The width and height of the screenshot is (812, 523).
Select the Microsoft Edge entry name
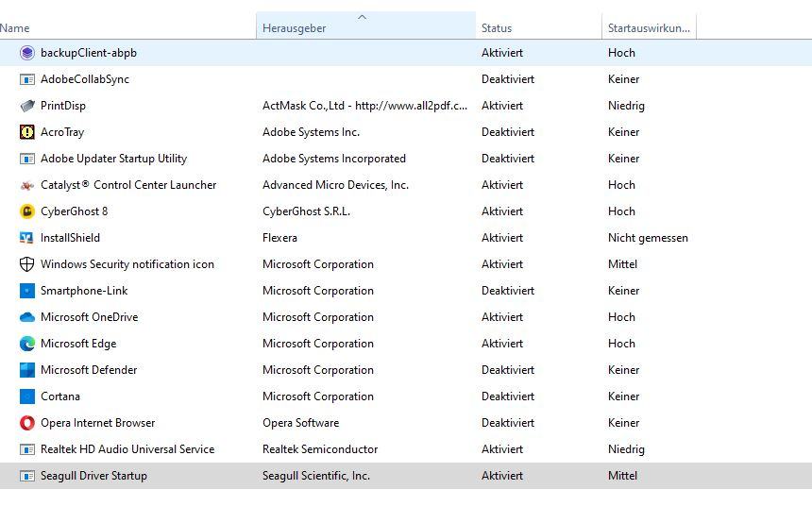pos(78,344)
